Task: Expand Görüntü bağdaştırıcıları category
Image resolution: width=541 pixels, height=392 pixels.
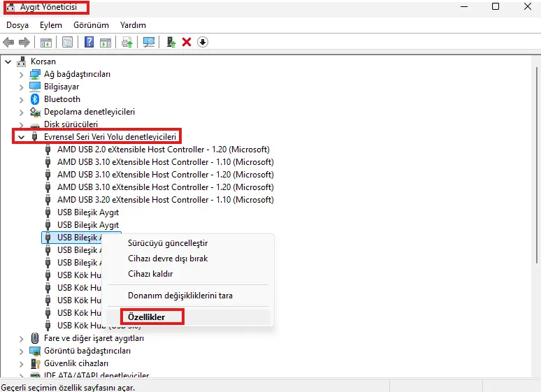Action: 22,351
